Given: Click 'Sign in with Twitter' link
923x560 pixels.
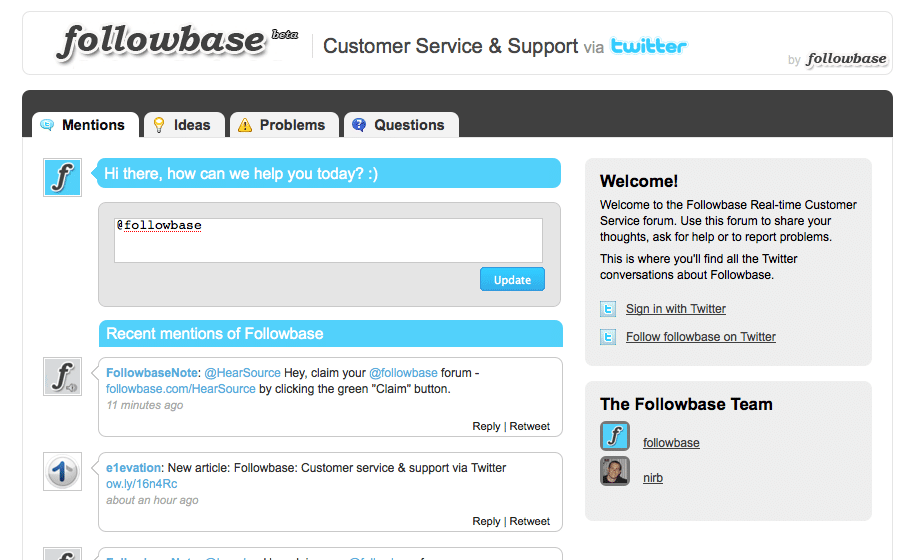Looking at the screenshot, I should pos(676,309).
